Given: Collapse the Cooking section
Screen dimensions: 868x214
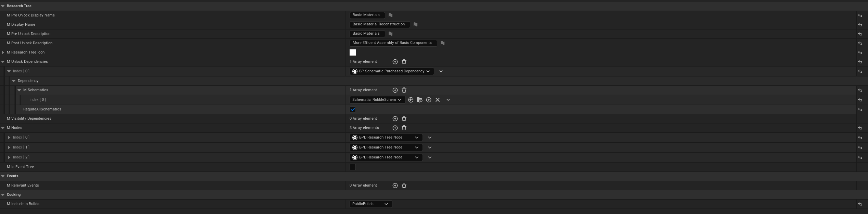Looking at the screenshot, I should pos(3,195).
